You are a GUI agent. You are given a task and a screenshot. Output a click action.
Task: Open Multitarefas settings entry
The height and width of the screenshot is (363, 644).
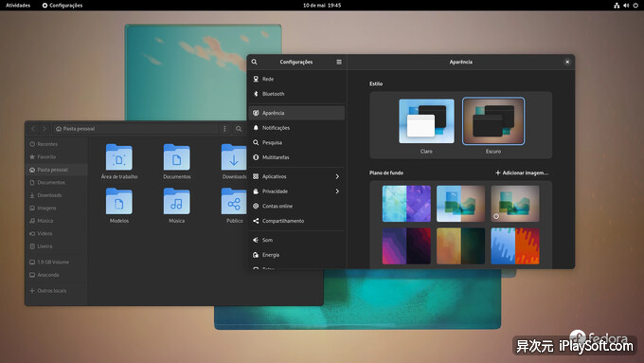click(296, 157)
